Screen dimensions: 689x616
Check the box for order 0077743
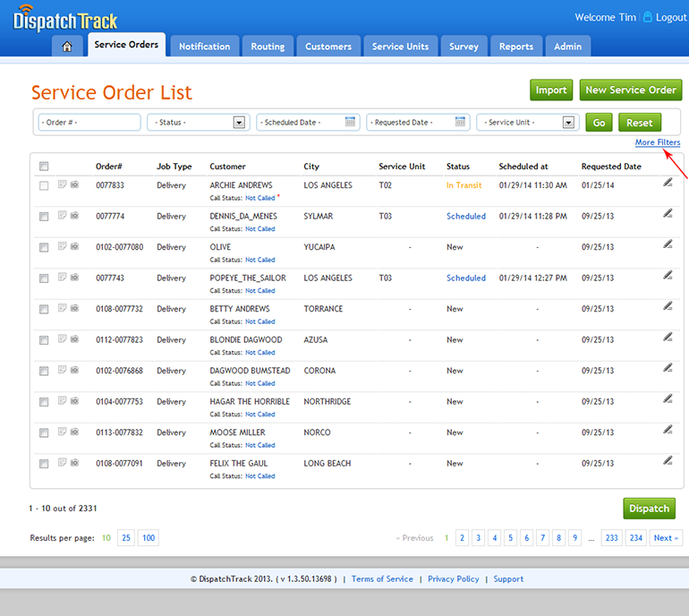pos(44,278)
